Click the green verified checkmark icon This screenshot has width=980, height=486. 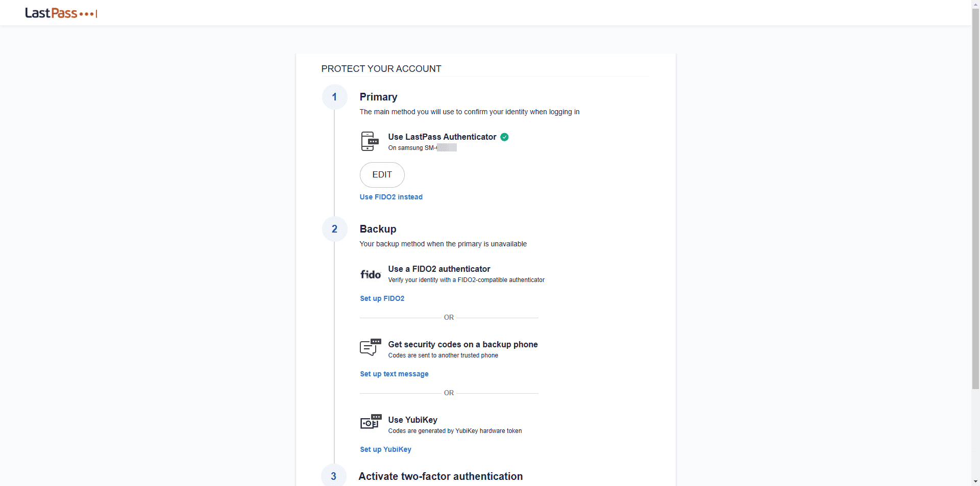(504, 137)
